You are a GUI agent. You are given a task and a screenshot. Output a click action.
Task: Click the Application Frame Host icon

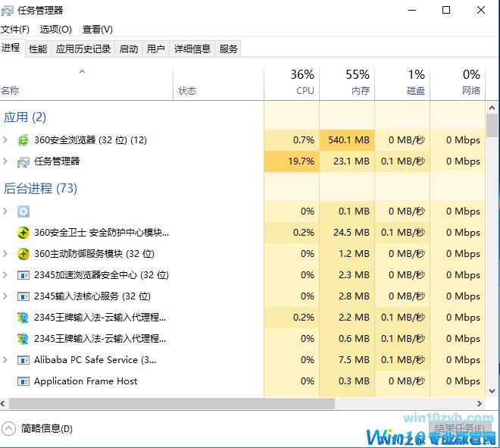tap(23, 381)
